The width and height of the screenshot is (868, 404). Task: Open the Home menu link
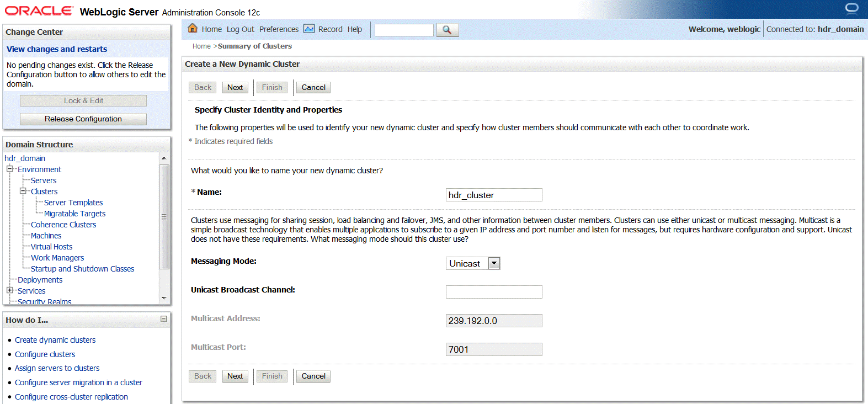[212, 29]
